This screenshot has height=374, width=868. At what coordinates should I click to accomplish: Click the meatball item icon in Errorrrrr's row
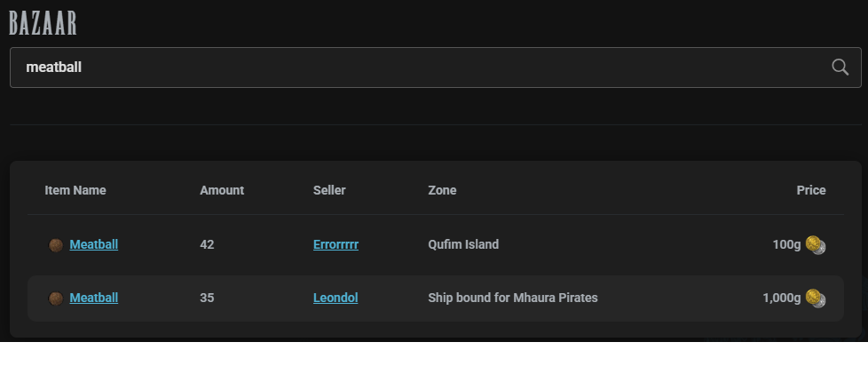point(56,245)
